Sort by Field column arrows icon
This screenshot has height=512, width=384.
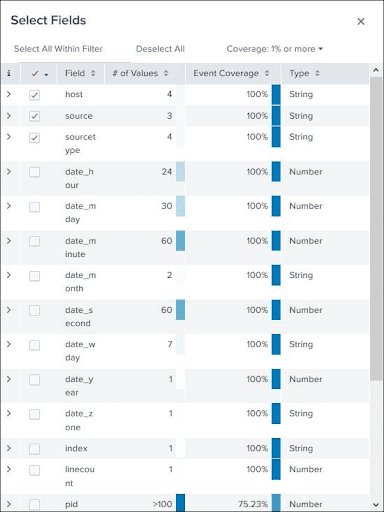93,73
